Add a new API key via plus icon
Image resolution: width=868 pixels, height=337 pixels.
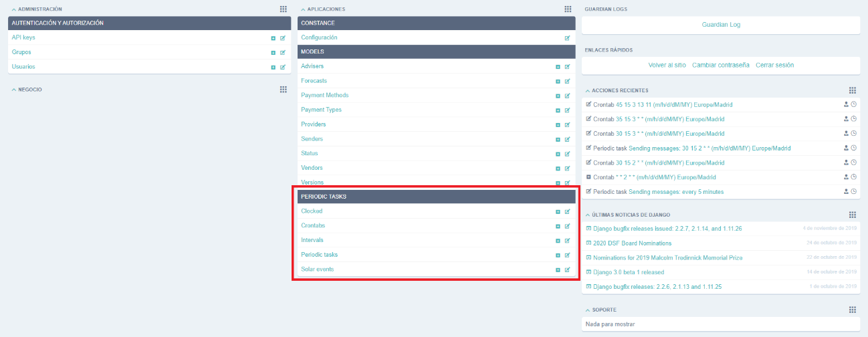tap(273, 38)
